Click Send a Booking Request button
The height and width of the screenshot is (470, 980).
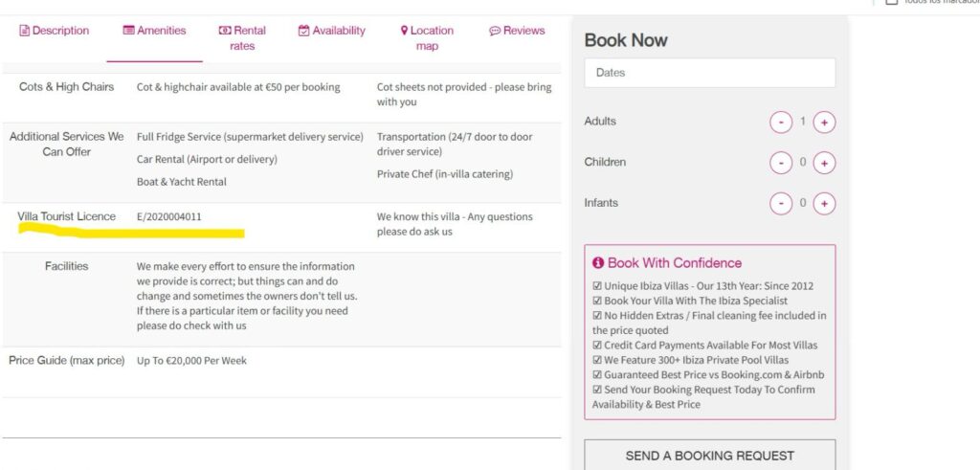709,455
